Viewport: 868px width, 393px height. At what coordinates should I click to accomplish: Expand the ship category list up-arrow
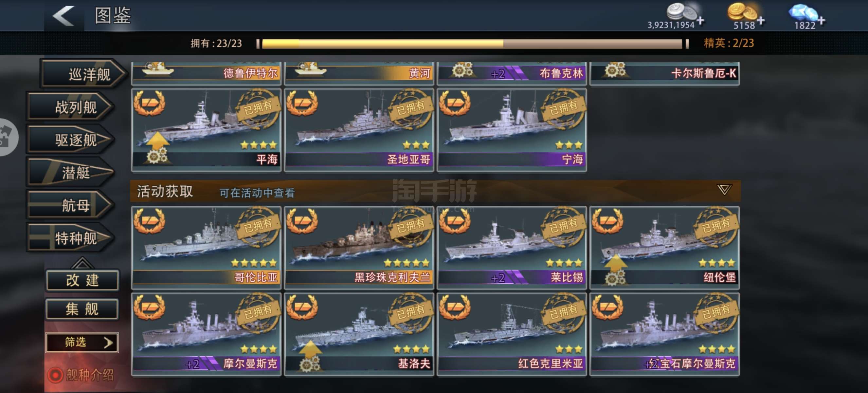82,262
